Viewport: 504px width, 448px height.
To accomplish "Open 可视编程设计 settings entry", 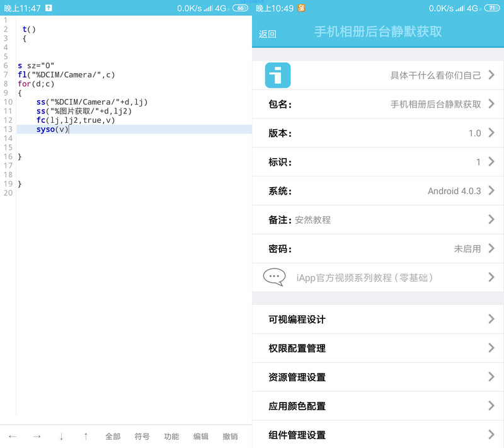I will [x=378, y=319].
